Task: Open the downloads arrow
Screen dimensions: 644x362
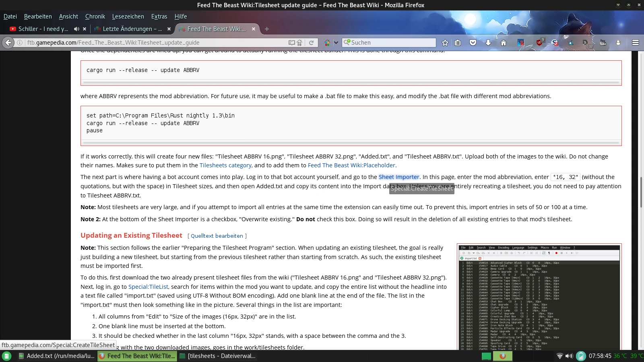Action: pyautogui.click(x=488, y=43)
